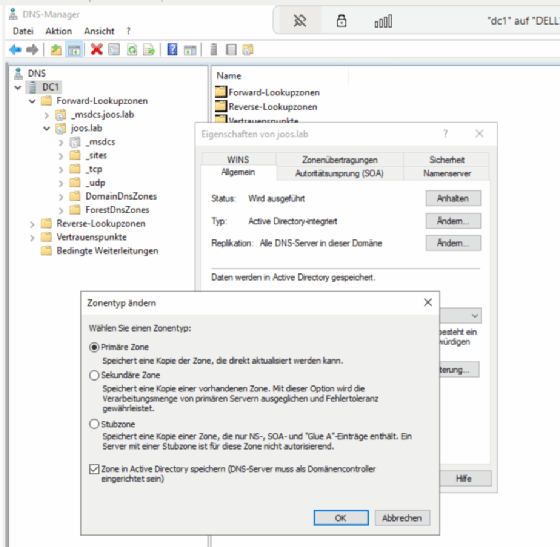Toggle Zone in Active Directory speichern checkbox
The image size is (560, 547).
coord(94,469)
